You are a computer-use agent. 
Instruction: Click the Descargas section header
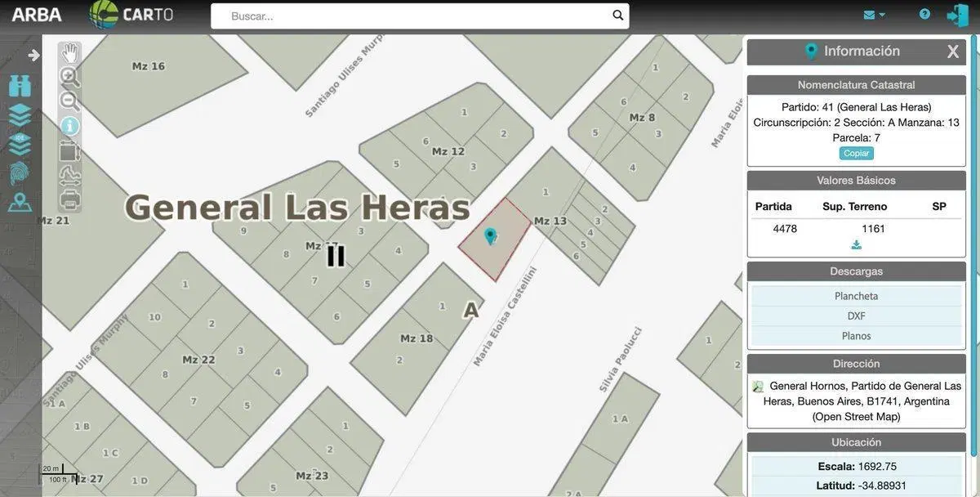click(856, 271)
